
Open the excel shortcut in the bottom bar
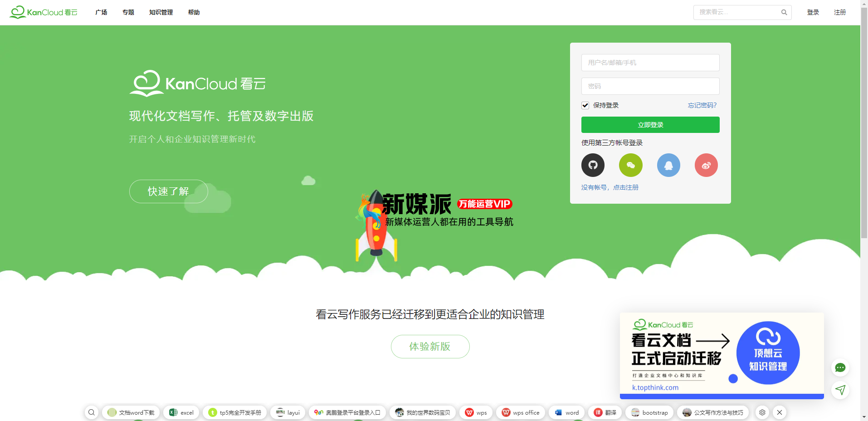tap(181, 412)
